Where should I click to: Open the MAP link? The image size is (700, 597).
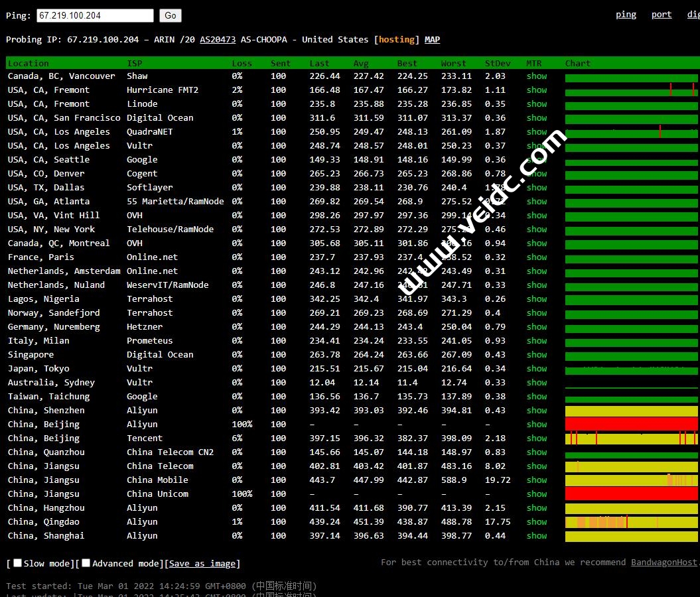[432, 40]
